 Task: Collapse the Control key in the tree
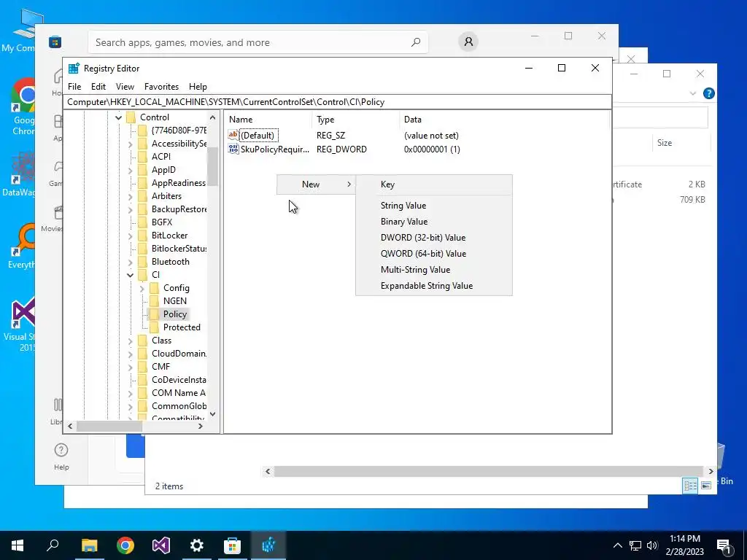119,117
